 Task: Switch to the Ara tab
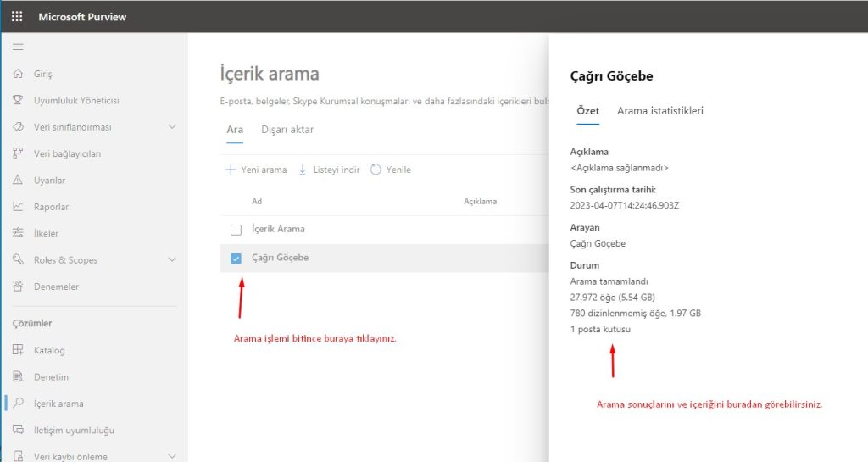[x=235, y=130]
